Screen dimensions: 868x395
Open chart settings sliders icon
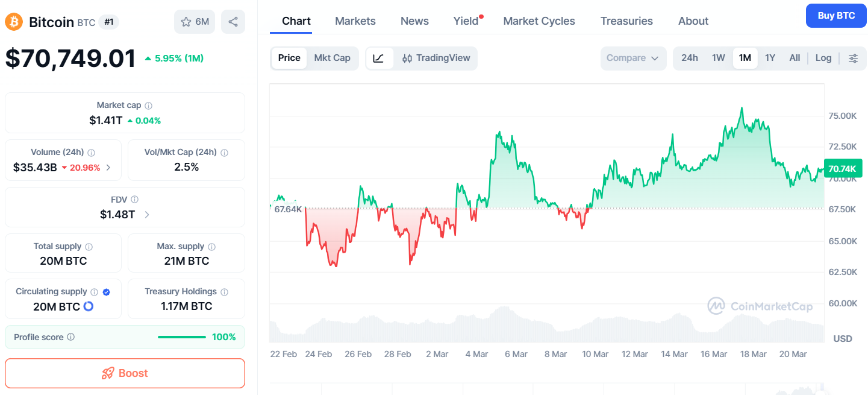pyautogui.click(x=854, y=58)
